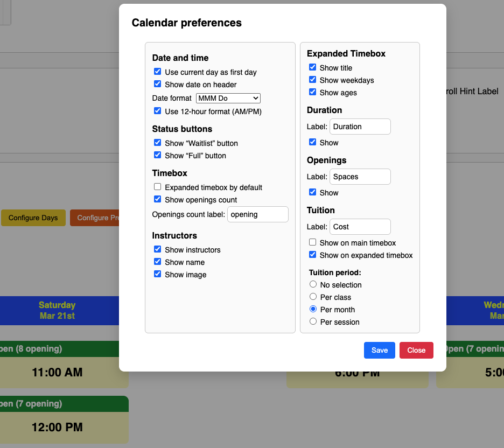The image size is (504, 448).
Task: Click the Openings count label field
Action: 258,214
